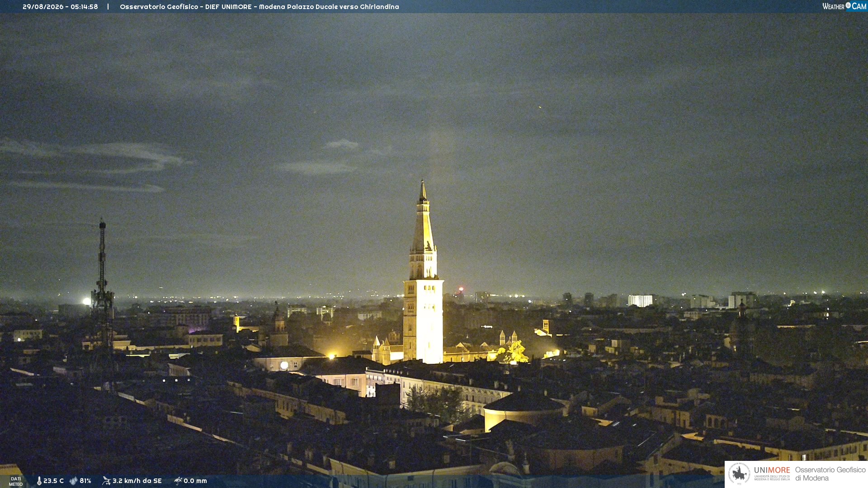Click the 81% humidity value

point(85,481)
